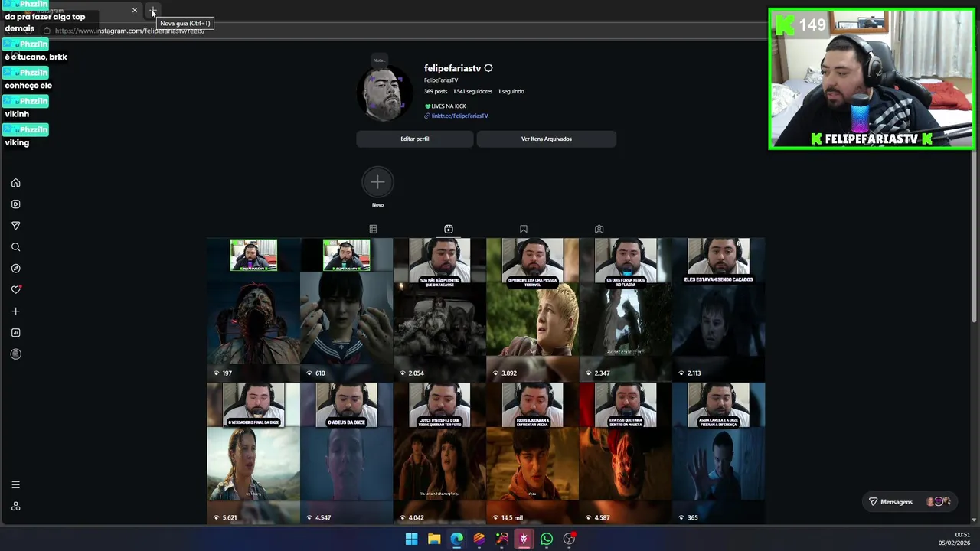This screenshot has height=551, width=980.
Task: Click the Create plus icon in sidebar
Action: pos(15,311)
